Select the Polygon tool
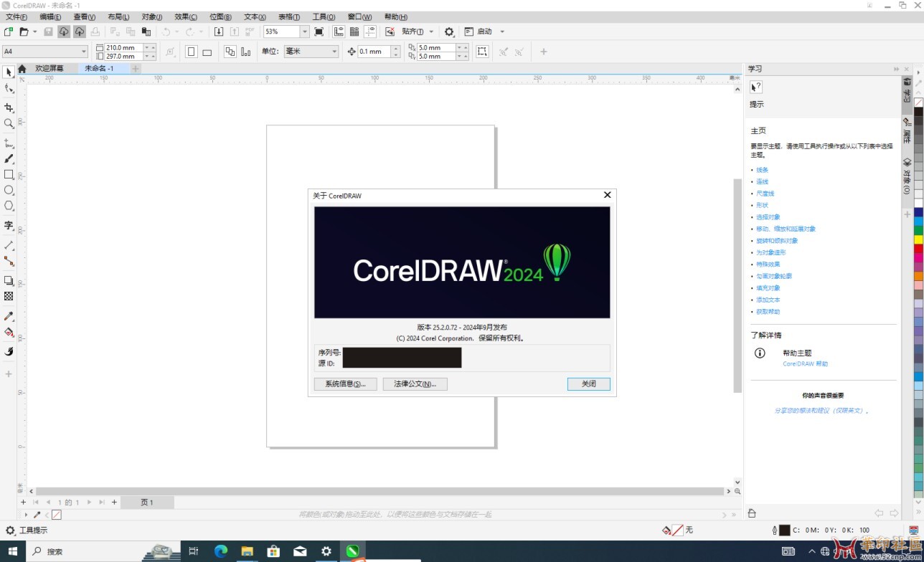Viewport: 924px width, 562px height. pos(9,206)
